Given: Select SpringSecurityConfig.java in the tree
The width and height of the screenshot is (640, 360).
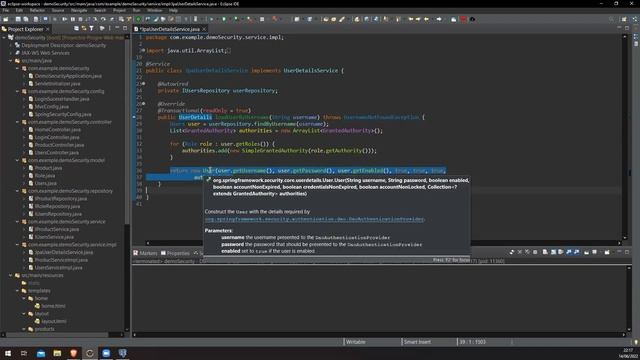Looking at the screenshot, I should (62, 114).
